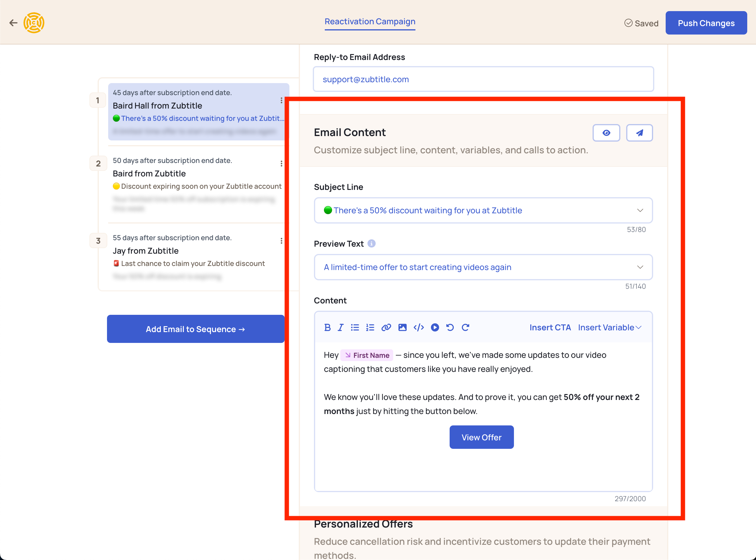Preview email with the eye button
Viewport: 756px width, 560px height.
tap(606, 133)
